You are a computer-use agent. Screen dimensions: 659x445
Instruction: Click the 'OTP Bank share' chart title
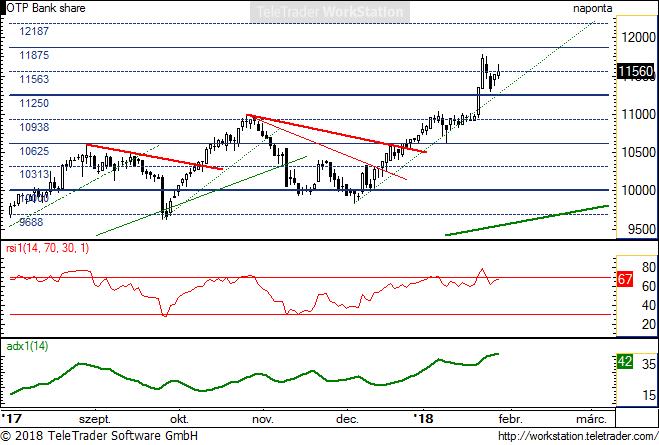[x=46, y=8]
